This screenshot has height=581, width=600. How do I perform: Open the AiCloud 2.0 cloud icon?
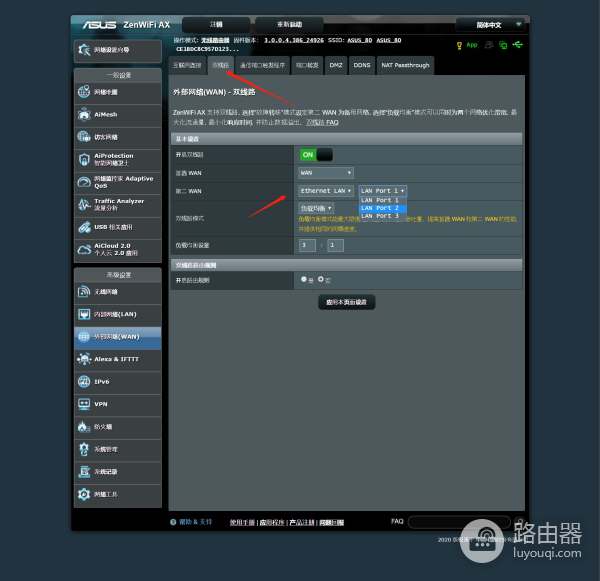click(x=84, y=249)
